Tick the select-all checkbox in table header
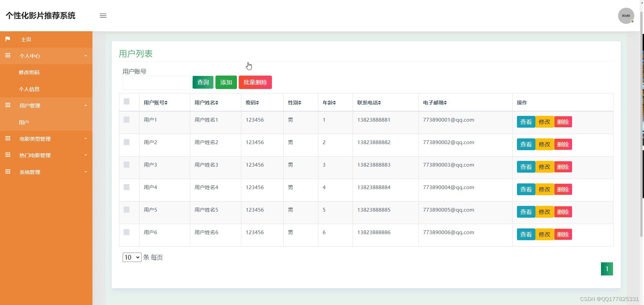The height and width of the screenshot is (305, 644). (x=127, y=101)
